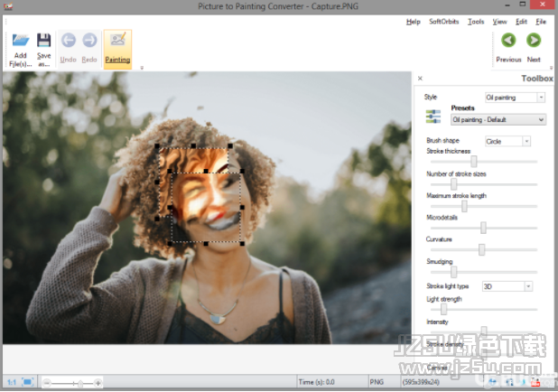Click the Toolbox panel title
This screenshot has height=392, width=558.
(537, 79)
